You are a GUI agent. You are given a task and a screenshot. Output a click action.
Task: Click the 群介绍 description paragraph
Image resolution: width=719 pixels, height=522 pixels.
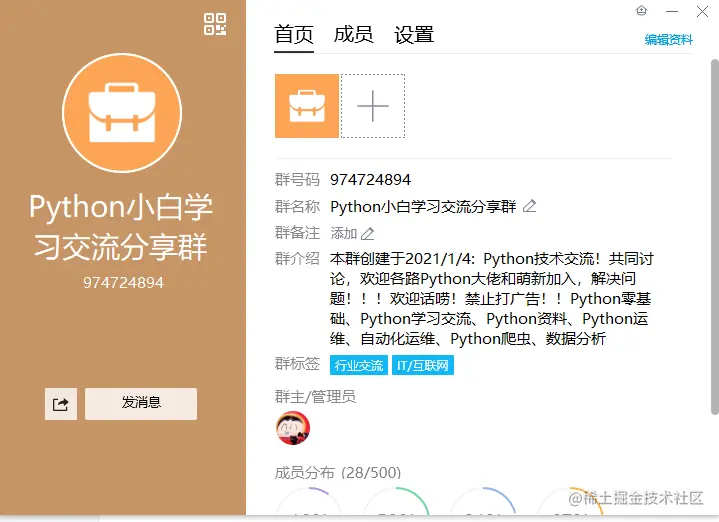click(x=492, y=299)
